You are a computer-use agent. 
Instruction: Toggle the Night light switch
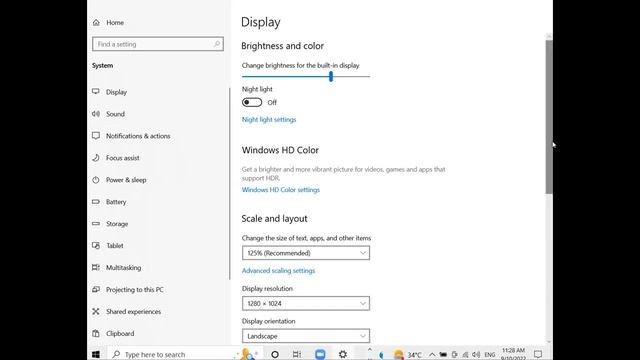click(x=252, y=102)
